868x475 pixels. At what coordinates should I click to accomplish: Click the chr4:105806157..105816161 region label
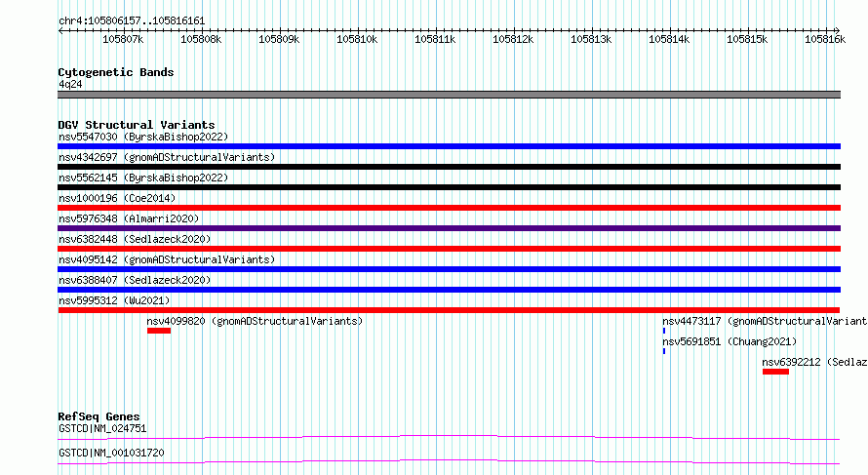tap(132, 21)
